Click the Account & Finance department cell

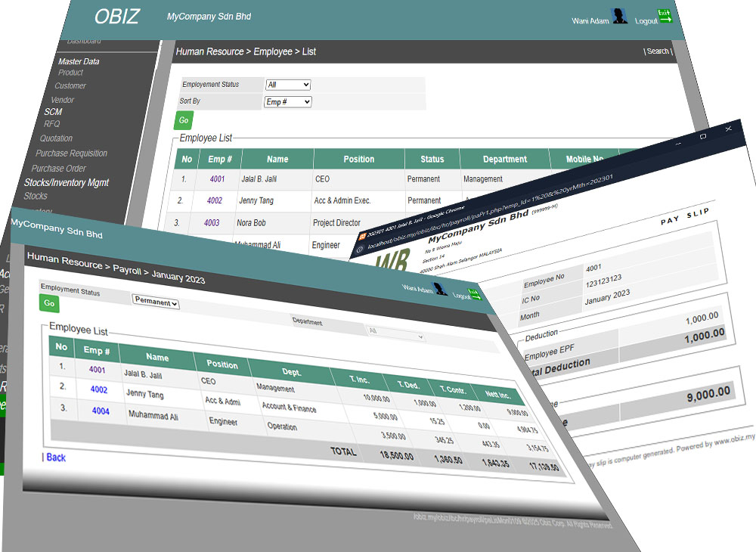pyautogui.click(x=290, y=408)
